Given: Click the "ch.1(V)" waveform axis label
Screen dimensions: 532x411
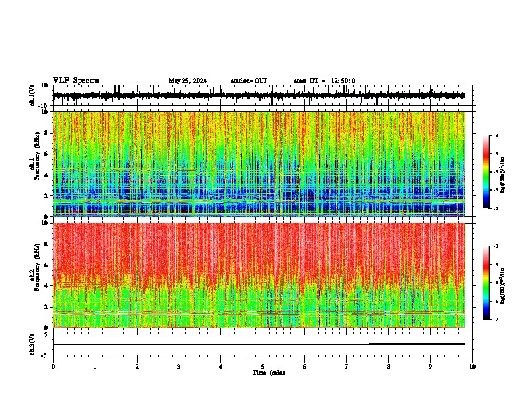Looking at the screenshot, I should (32, 95).
